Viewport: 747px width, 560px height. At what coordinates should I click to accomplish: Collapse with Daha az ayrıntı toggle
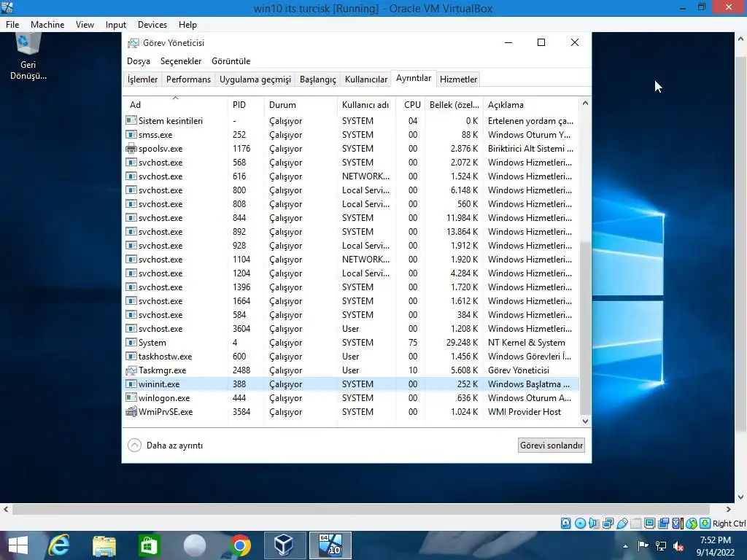click(x=166, y=446)
